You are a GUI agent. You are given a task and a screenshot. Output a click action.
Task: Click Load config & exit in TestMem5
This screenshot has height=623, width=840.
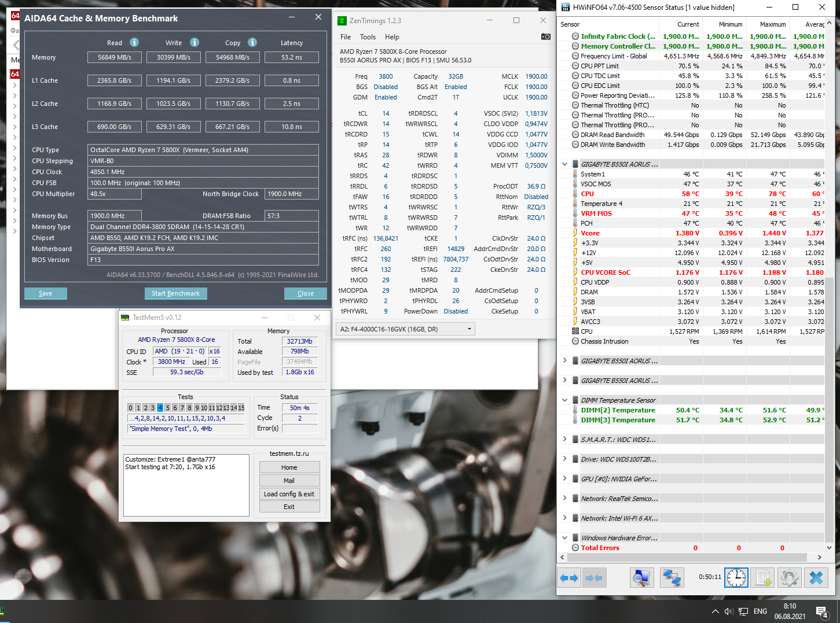pyautogui.click(x=289, y=494)
